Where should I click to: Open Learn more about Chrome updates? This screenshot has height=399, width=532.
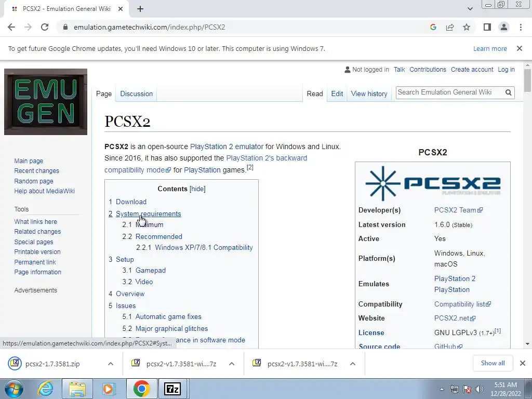pos(490,48)
